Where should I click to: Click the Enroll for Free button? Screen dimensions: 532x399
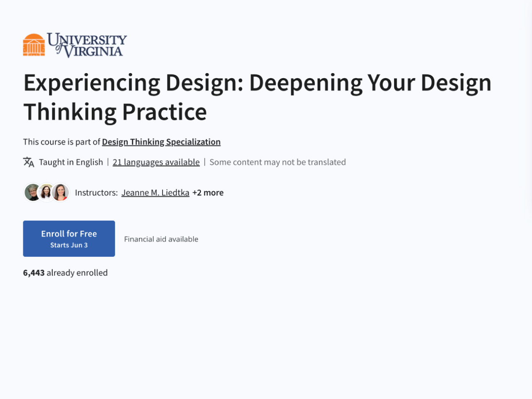pos(69,239)
